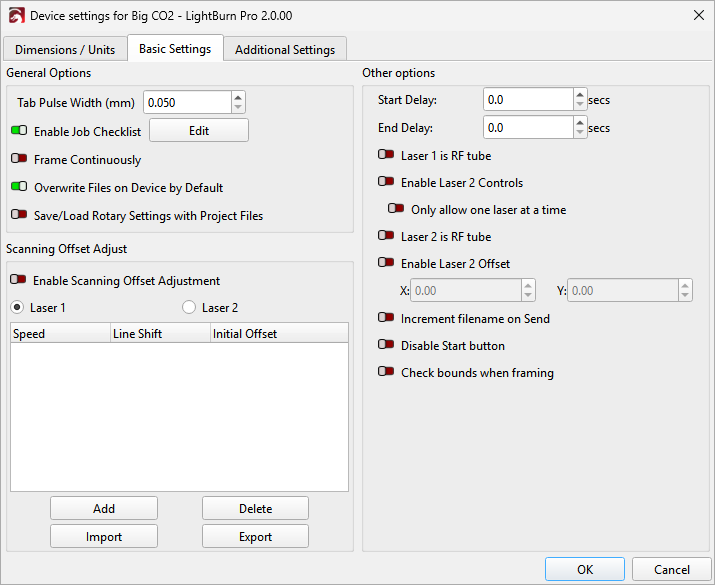715x585 pixels.
Task: Click the Tab Pulse Width input field
Action: pyautogui.click(x=187, y=102)
